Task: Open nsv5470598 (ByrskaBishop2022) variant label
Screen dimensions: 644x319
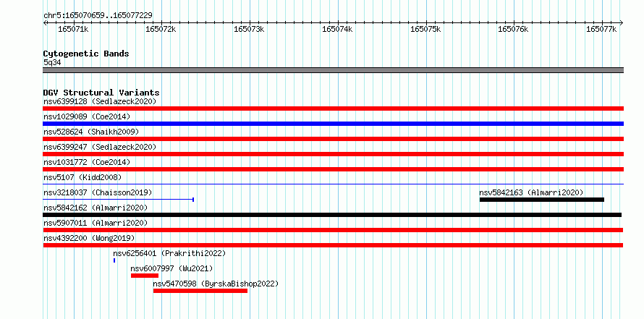Action: 216,284
